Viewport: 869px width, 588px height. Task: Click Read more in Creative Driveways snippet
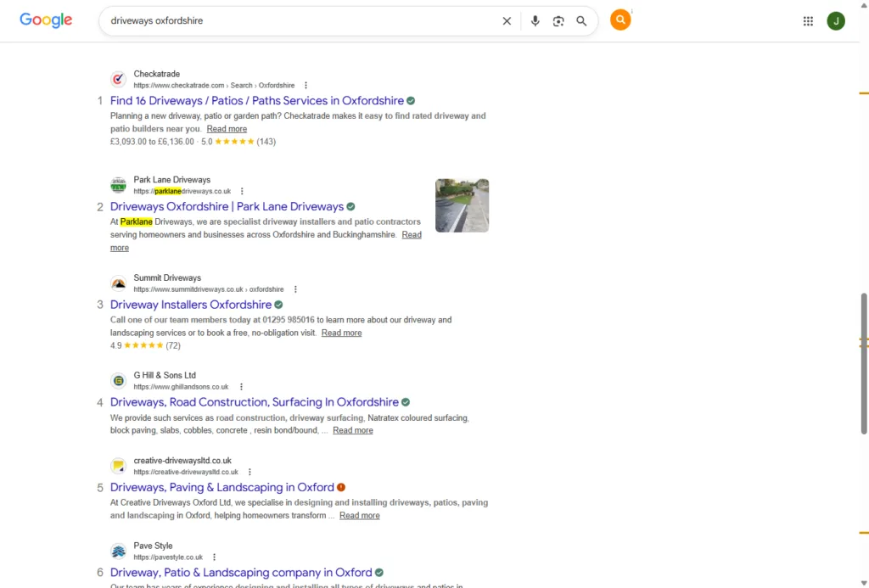pyautogui.click(x=360, y=516)
